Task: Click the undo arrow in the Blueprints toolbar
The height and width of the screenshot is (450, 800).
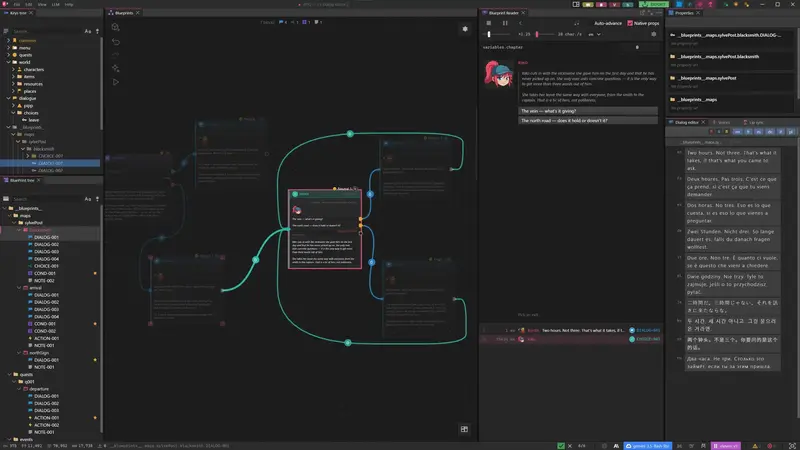Action: pos(116,41)
